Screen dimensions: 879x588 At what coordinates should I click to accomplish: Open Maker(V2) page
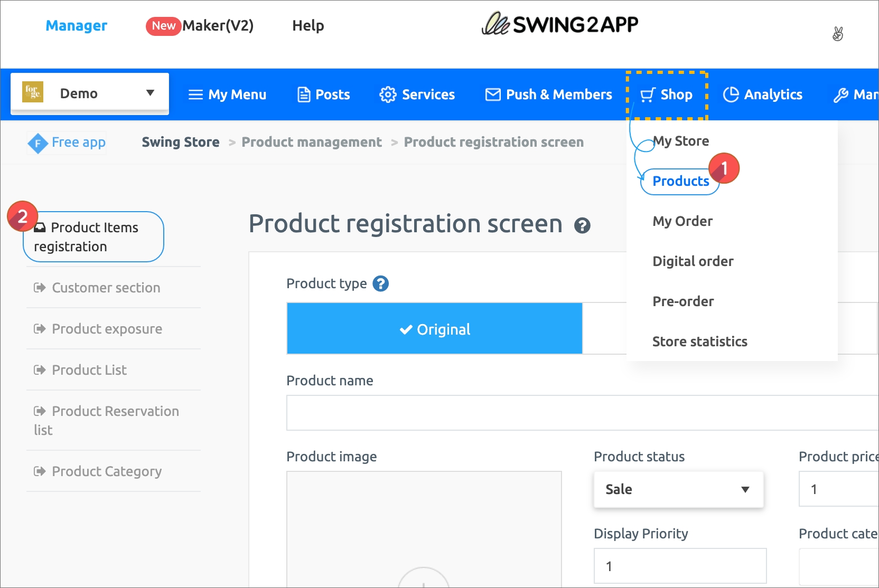[200, 25]
